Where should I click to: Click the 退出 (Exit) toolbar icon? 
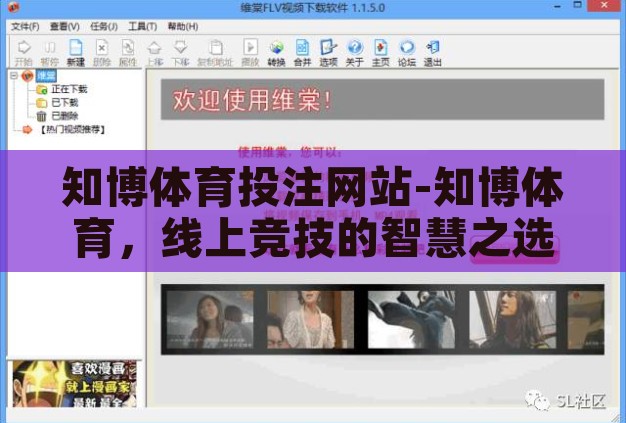[x=433, y=52]
